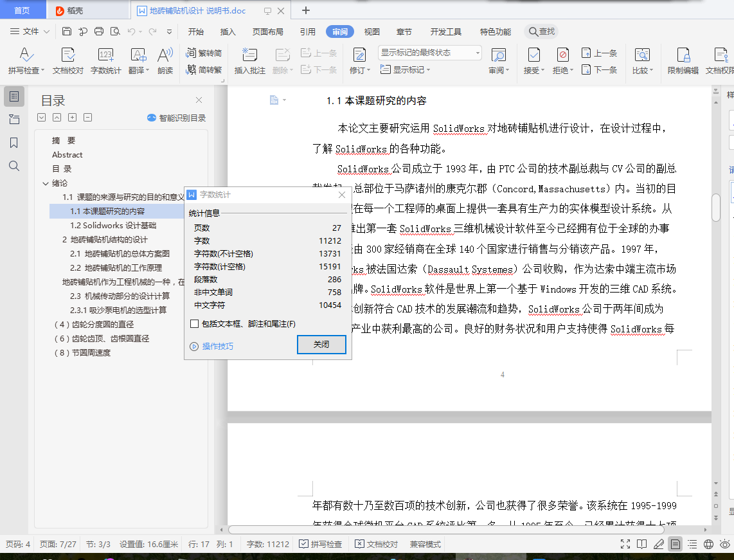
Task: Click the 关闭 button in word count dialog
Action: (x=321, y=345)
